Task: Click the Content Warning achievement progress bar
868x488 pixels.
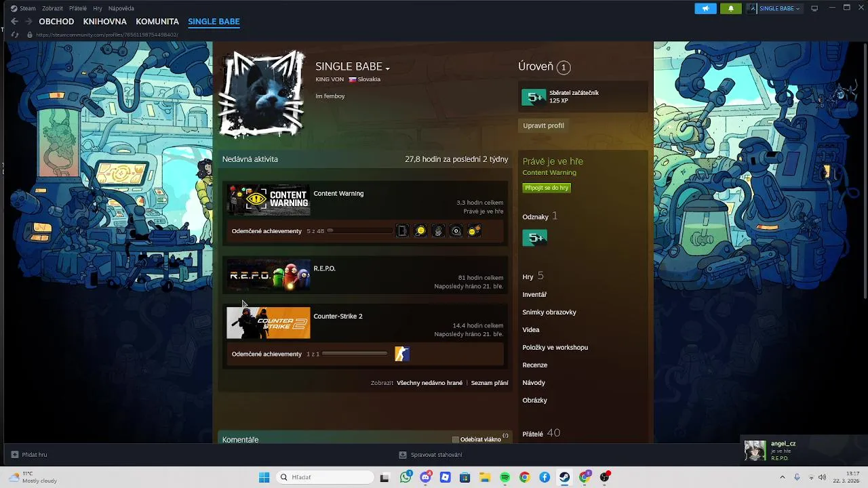Action: coord(359,231)
